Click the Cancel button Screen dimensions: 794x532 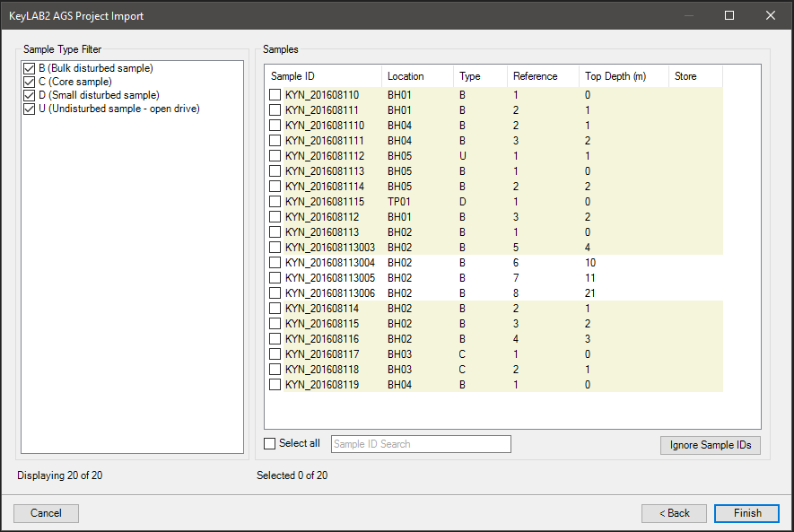pos(45,513)
